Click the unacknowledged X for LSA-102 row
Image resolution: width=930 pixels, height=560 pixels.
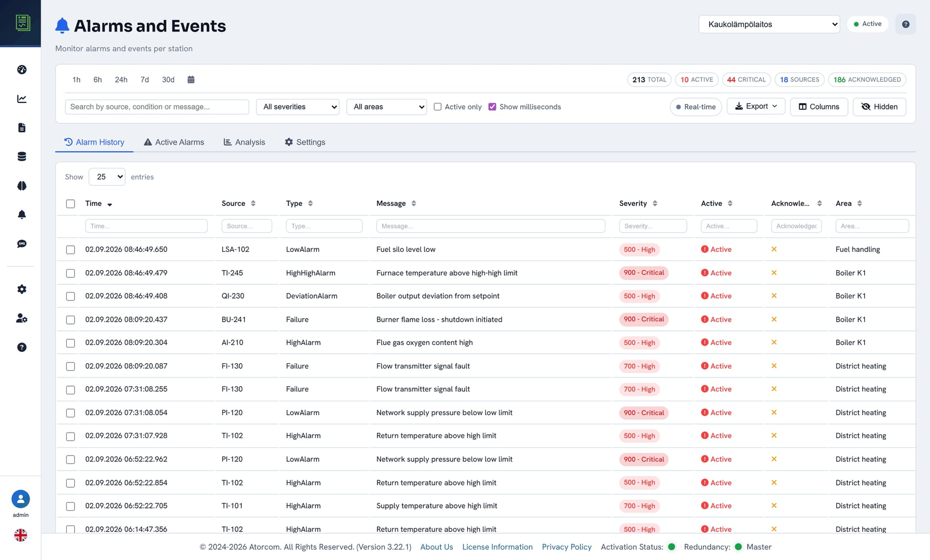click(x=774, y=249)
